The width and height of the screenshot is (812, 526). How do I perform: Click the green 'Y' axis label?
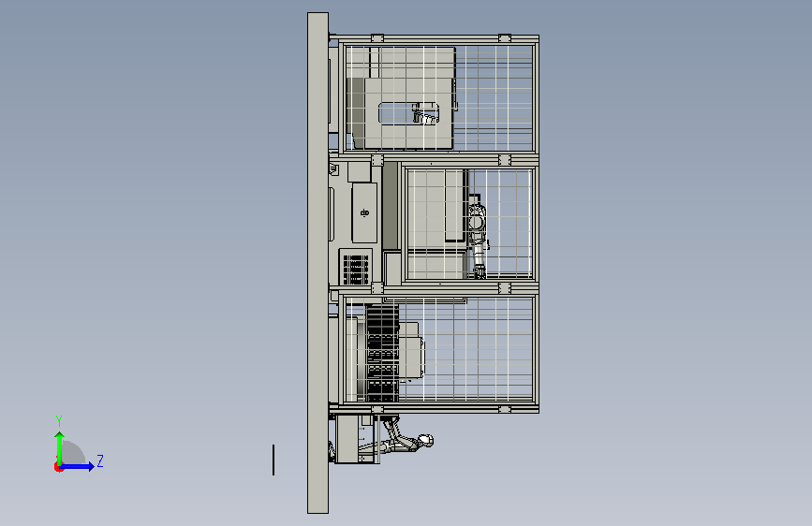coord(59,420)
